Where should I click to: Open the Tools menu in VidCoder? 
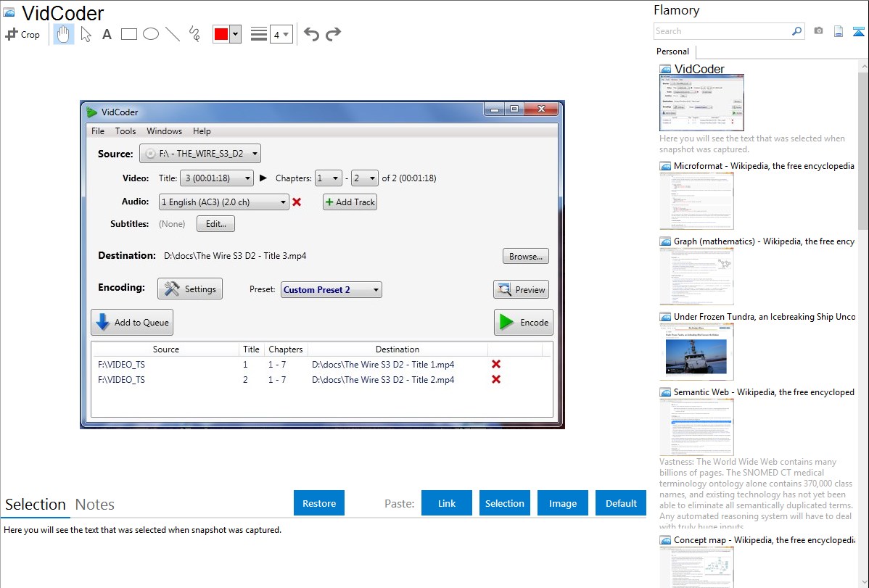(125, 131)
